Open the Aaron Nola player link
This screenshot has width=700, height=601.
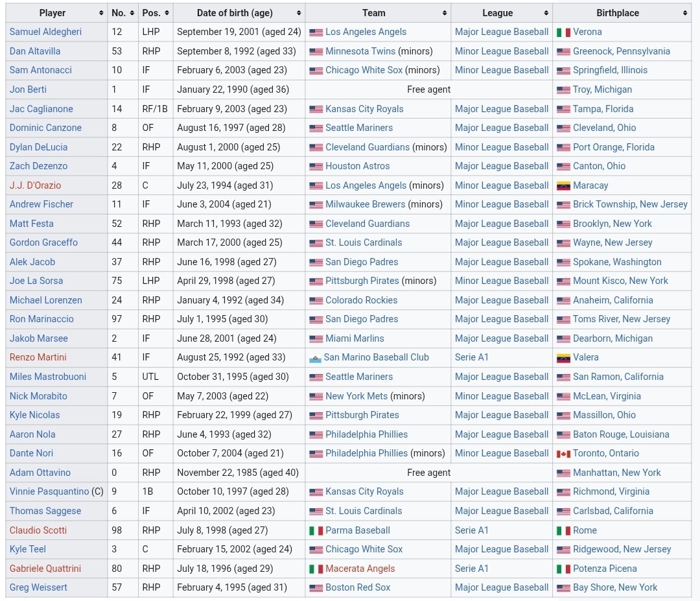click(x=32, y=434)
